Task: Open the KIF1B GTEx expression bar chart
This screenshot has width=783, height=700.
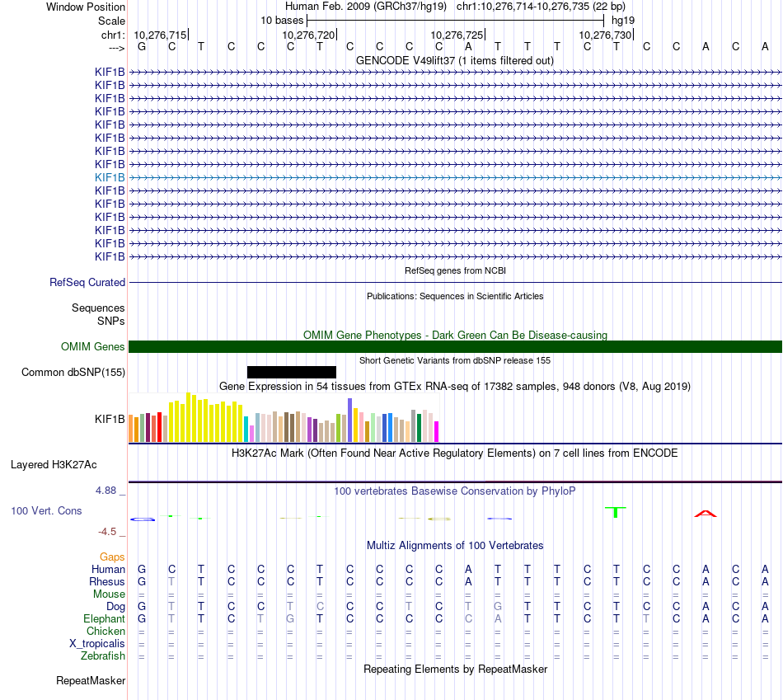Action: coord(284,418)
